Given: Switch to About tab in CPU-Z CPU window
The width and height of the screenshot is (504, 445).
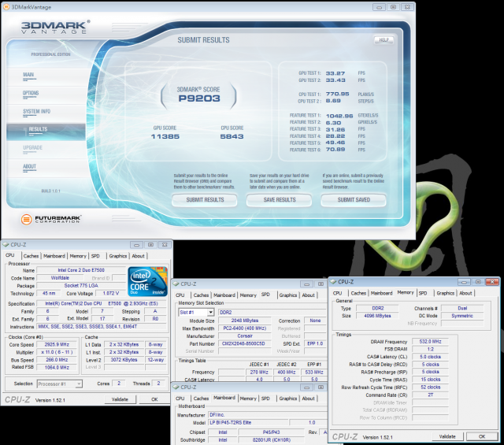Looking at the screenshot, I should tap(139, 256).
